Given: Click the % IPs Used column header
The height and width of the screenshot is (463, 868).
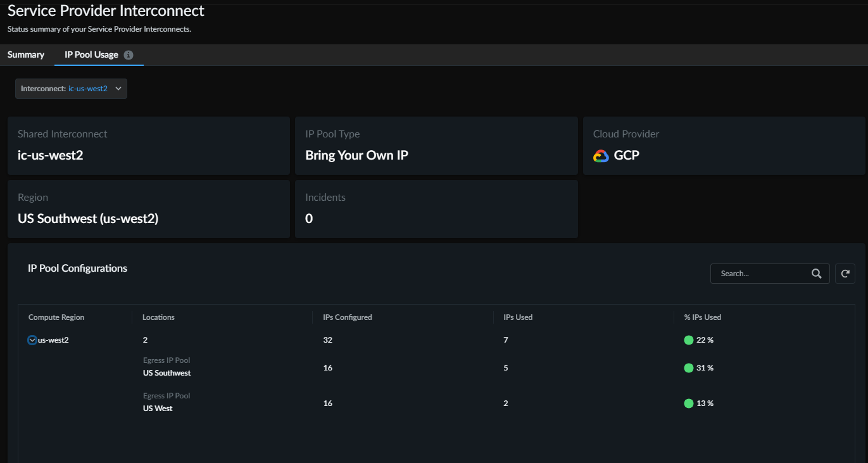Looking at the screenshot, I should click(x=702, y=317).
